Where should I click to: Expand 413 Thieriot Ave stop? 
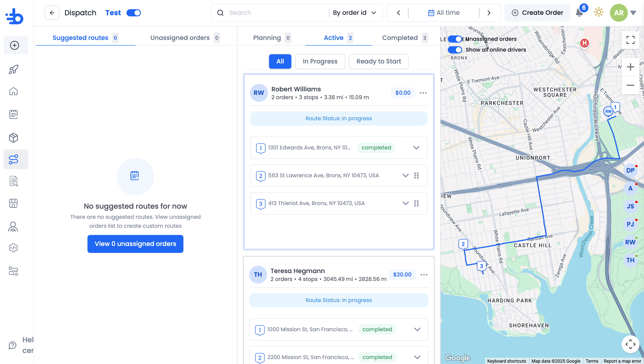tap(406, 203)
